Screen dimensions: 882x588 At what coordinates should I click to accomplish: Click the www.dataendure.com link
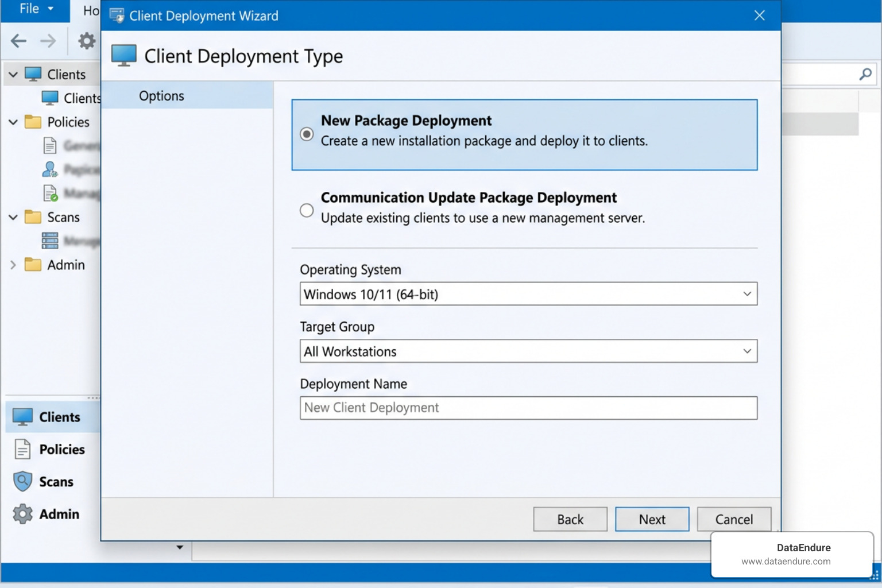pyautogui.click(x=786, y=562)
